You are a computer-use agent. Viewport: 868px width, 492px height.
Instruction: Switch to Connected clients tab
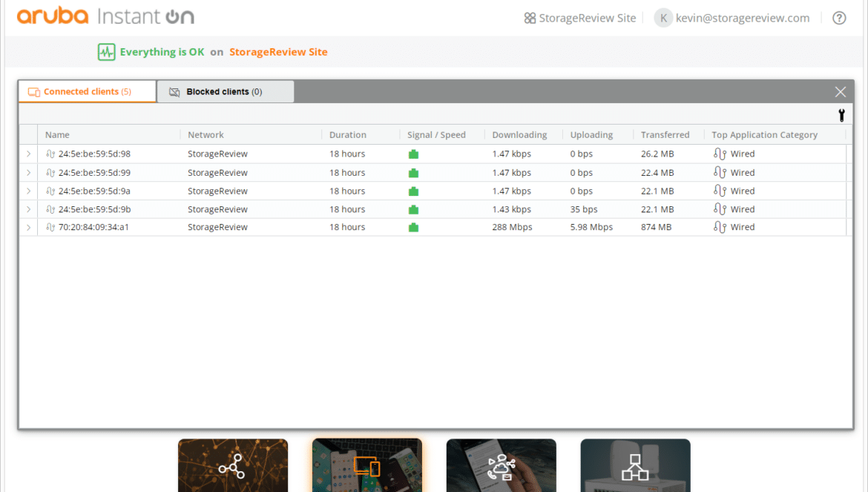click(x=88, y=92)
